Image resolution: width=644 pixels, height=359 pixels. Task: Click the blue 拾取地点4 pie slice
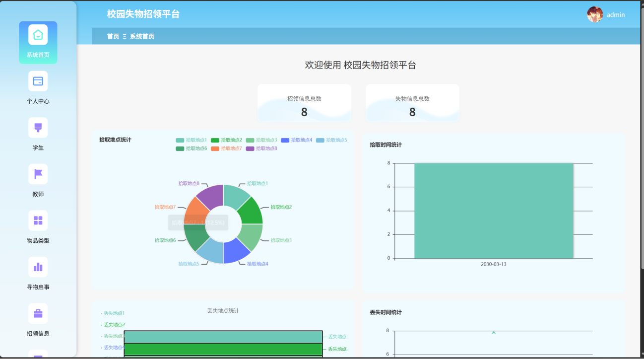pyautogui.click(x=235, y=252)
